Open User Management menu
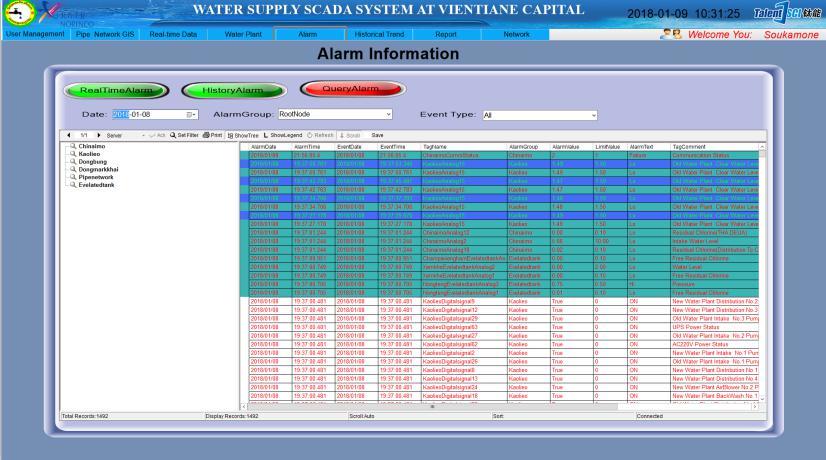This screenshot has height=460, width=826. coord(35,34)
